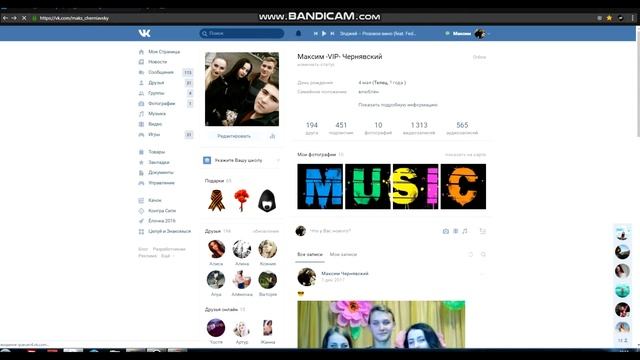Click the Укажите Вашу школу prompt

point(238,160)
